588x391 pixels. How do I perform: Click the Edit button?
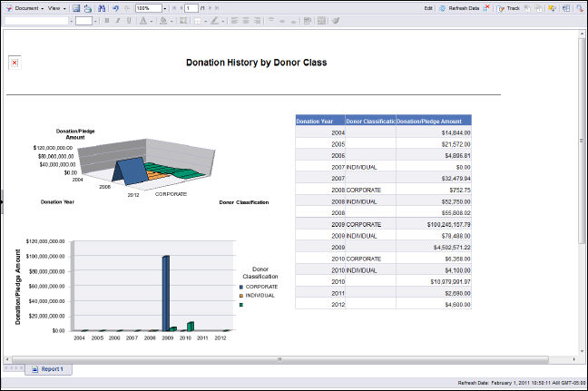427,7
